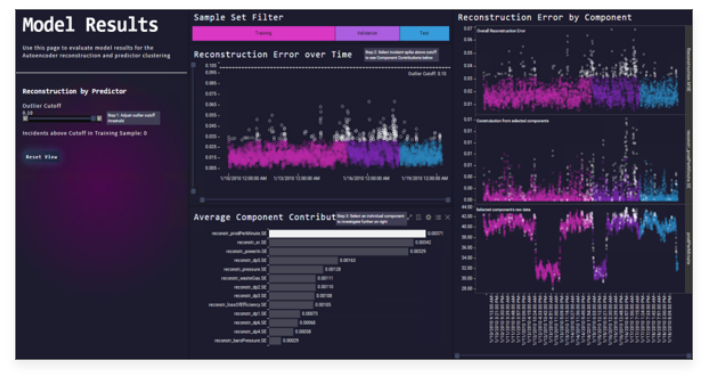Click 1/19/2010 12:00:00 AM axis label

(424, 178)
